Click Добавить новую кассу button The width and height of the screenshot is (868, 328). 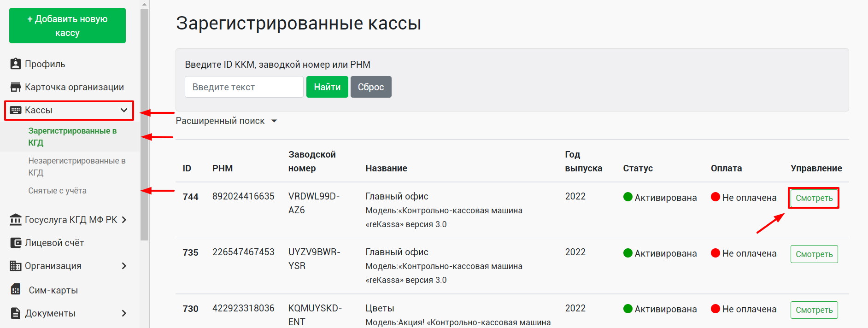(x=67, y=26)
